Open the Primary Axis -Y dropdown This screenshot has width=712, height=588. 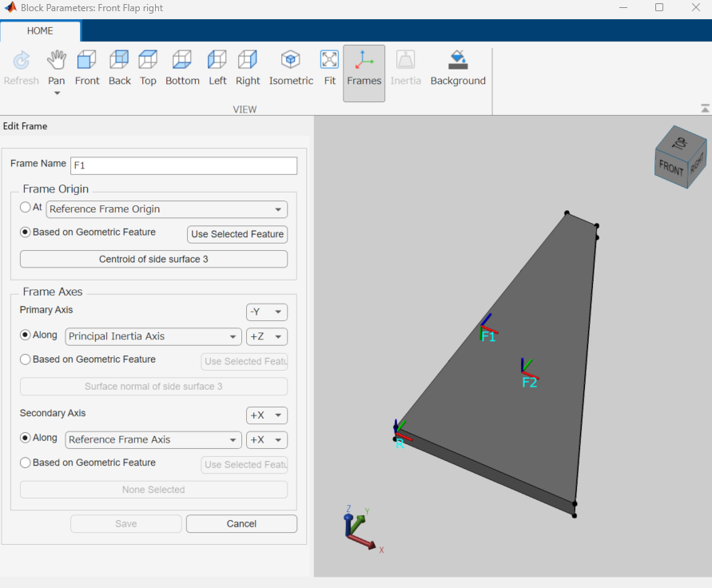click(267, 312)
